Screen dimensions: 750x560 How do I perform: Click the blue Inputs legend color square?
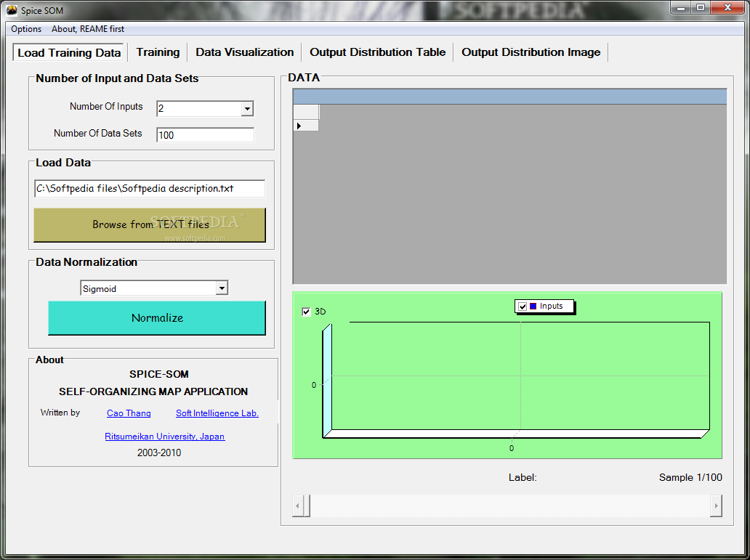coord(533,306)
